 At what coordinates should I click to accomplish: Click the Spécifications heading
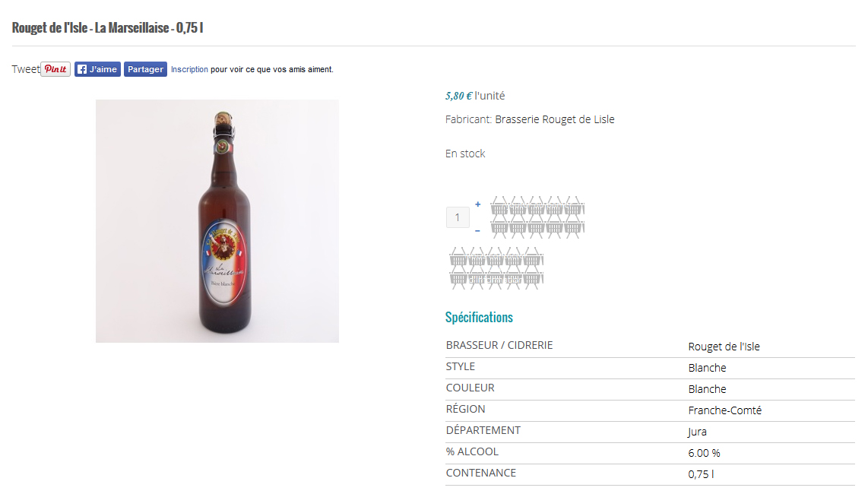click(479, 317)
